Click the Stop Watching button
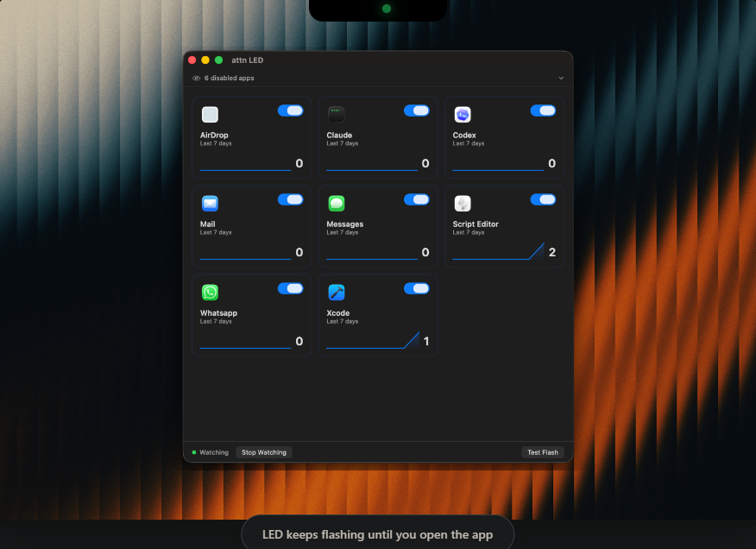This screenshot has height=549, width=756. click(x=264, y=452)
